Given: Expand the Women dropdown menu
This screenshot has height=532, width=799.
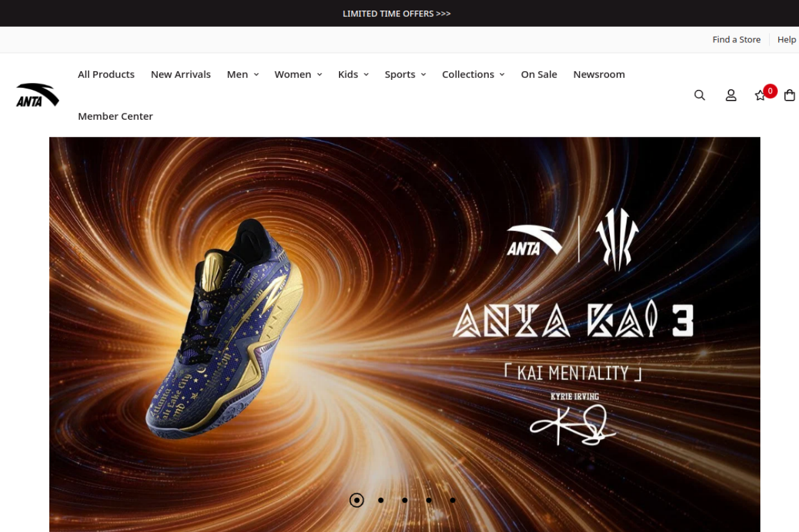Looking at the screenshot, I should 298,74.
